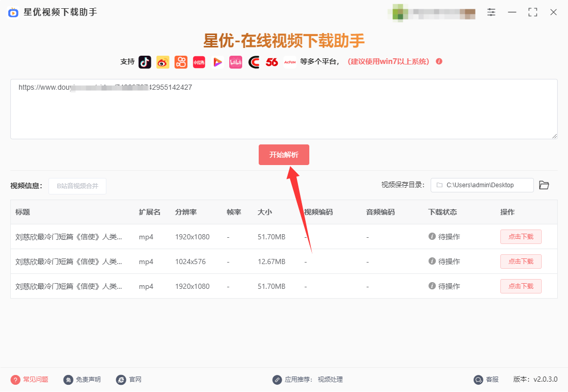The width and height of the screenshot is (568, 392).
Task: Click the Desktop save directory path box
Action: tap(481, 185)
